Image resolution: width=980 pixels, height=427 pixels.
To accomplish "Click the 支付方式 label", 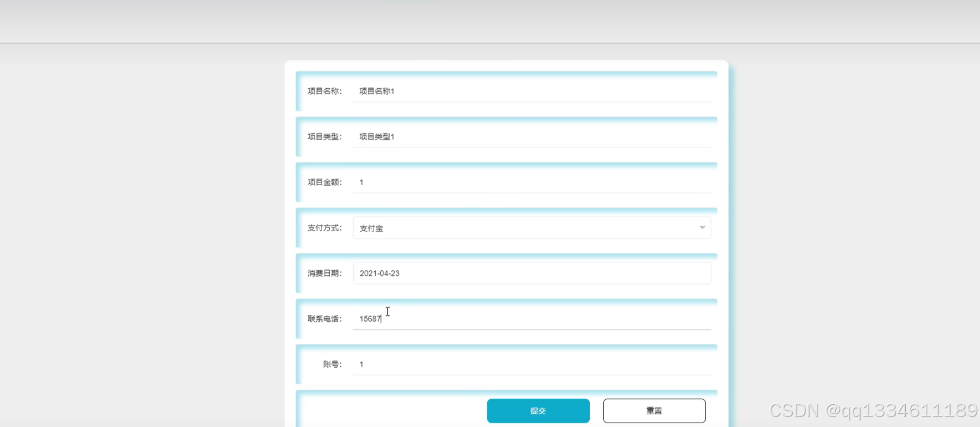I will [x=325, y=228].
